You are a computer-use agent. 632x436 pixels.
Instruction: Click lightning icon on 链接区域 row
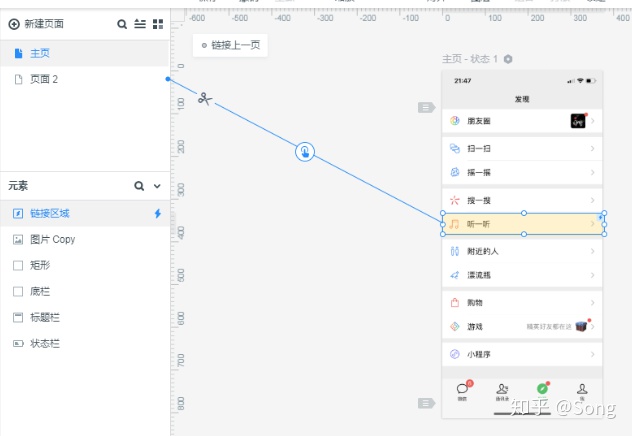[158, 214]
